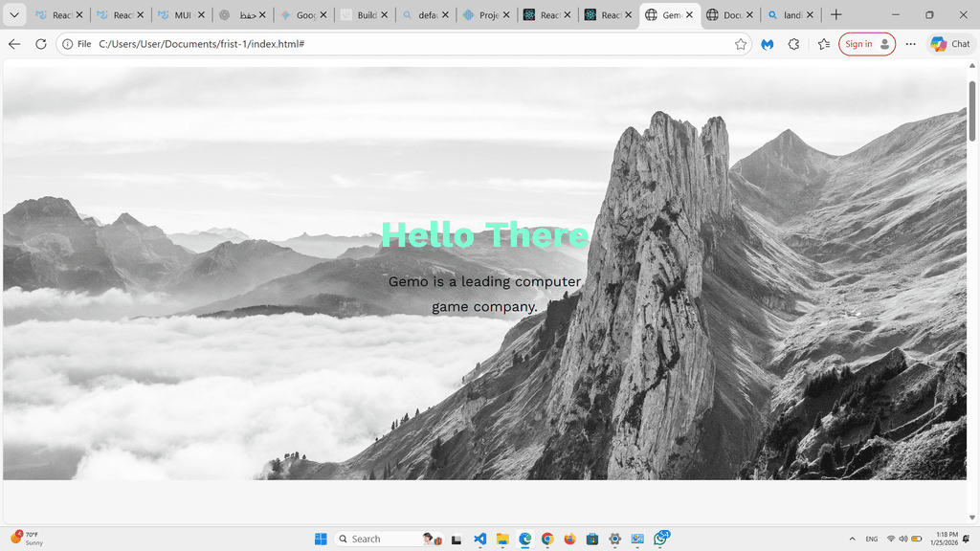Screen dimensions: 980x551
Task: Click the browser Back arrow
Action: tap(14, 44)
